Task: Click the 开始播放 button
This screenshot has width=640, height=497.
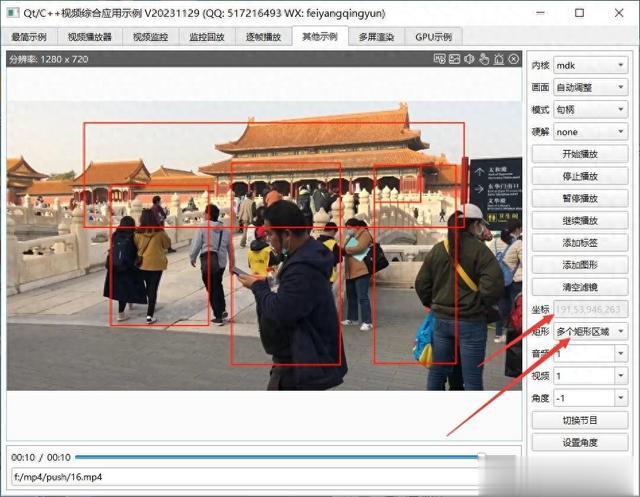Action: pyautogui.click(x=580, y=154)
